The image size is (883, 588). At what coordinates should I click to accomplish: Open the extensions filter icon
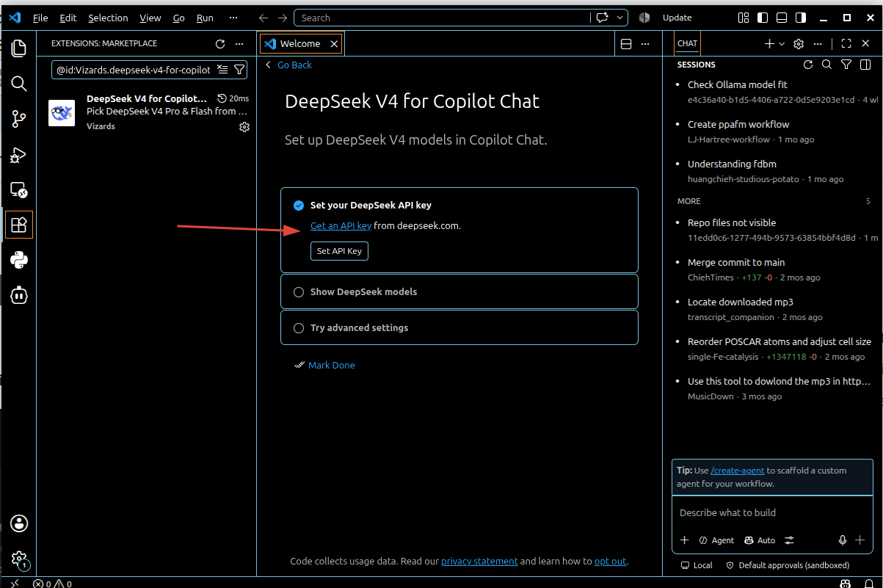(239, 70)
